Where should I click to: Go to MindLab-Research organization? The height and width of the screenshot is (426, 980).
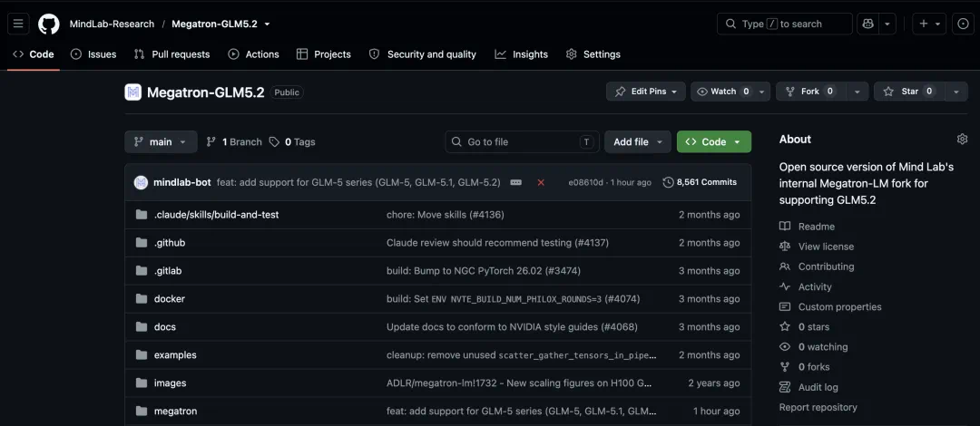coord(112,24)
